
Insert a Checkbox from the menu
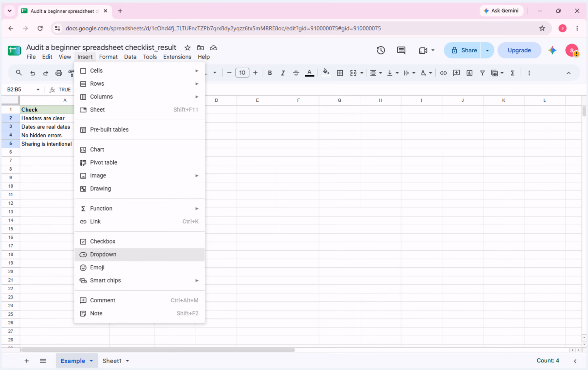click(x=139, y=241)
